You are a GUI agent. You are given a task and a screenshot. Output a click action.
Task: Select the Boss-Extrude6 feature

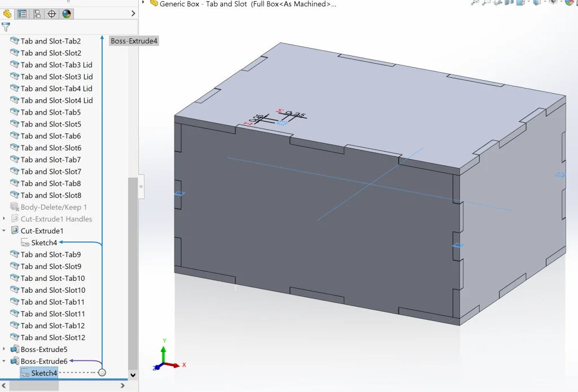pyautogui.click(x=44, y=362)
